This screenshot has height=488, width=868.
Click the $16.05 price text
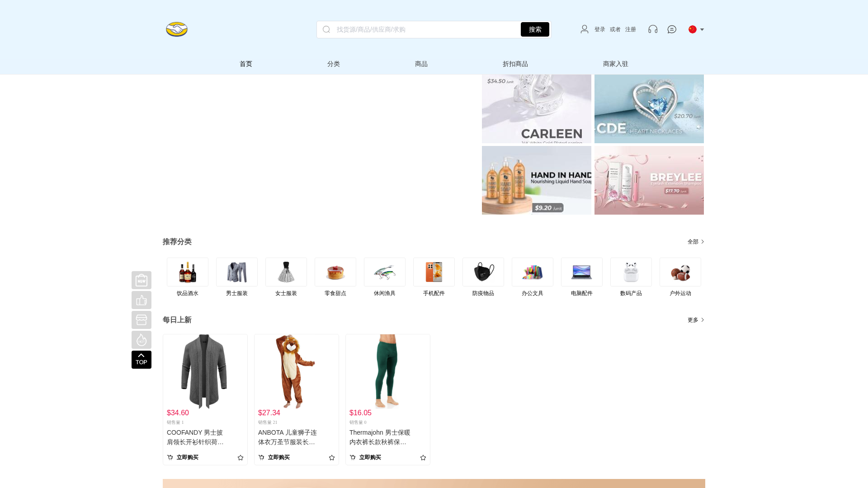click(x=360, y=413)
